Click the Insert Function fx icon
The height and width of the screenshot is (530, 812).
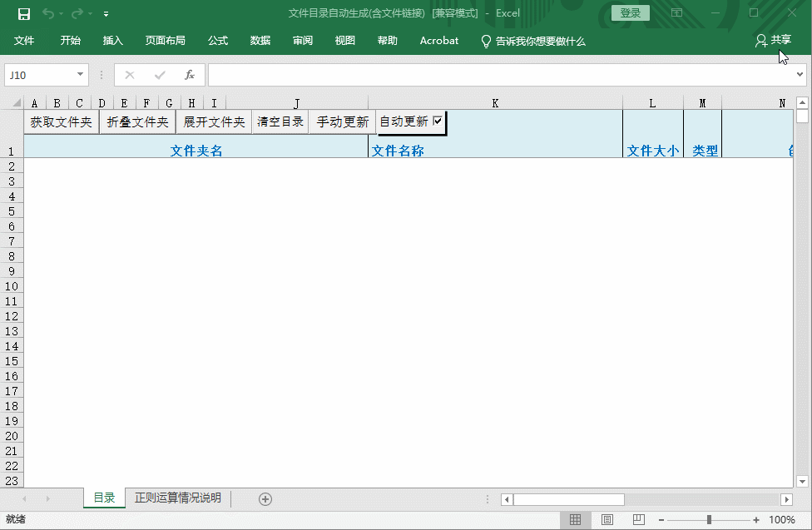tap(190, 75)
